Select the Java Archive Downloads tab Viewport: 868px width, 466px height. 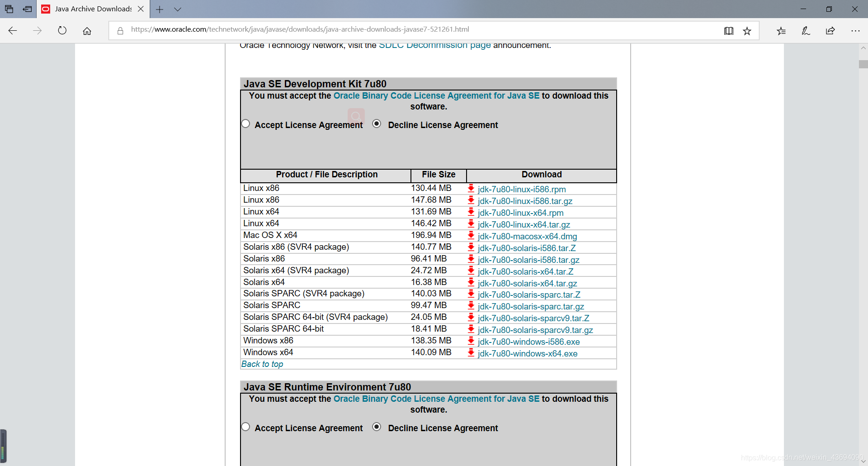(93, 9)
